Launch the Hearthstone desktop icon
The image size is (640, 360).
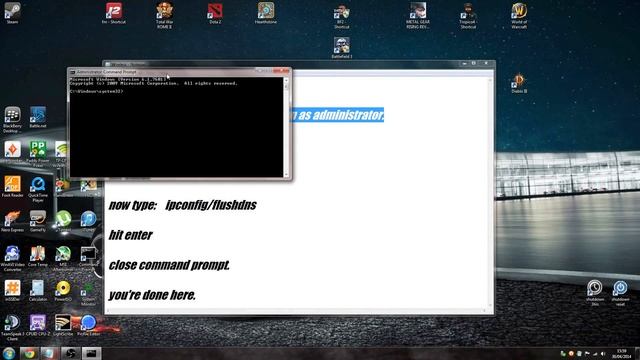(x=266, y=12)
